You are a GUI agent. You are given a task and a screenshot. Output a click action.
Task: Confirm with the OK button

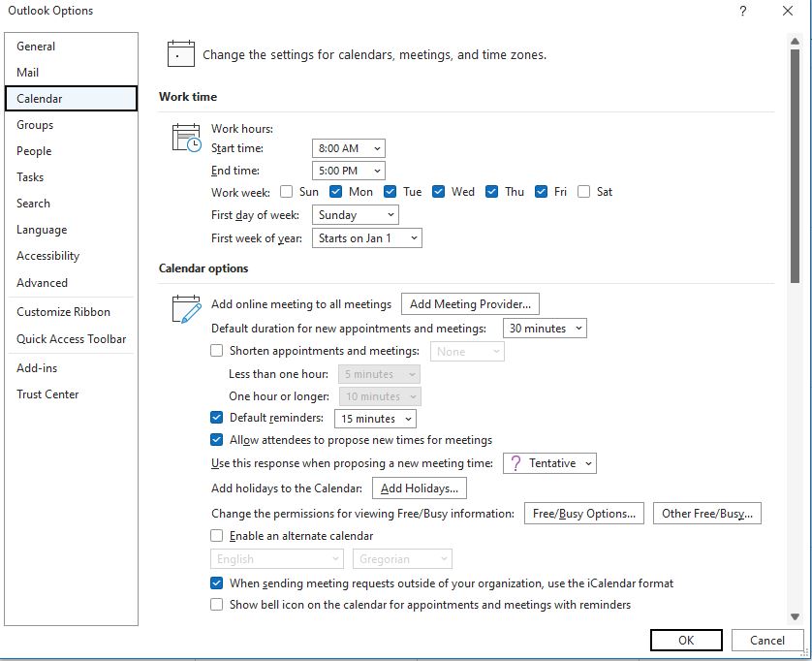[x=686, y=641]
